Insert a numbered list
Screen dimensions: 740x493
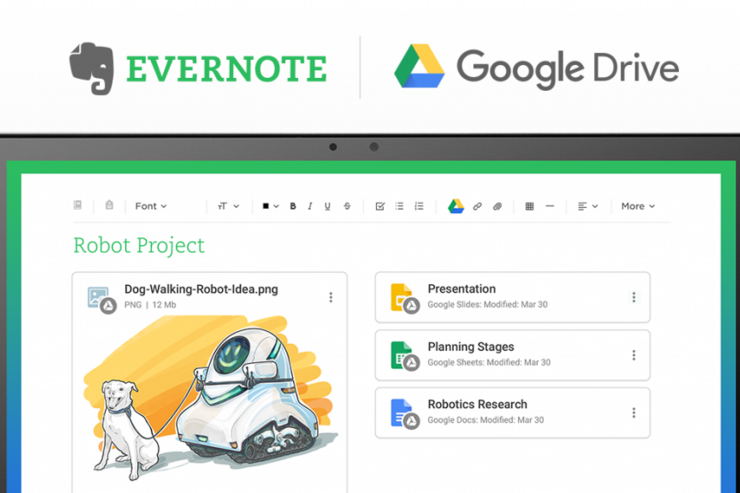(419, 206)
